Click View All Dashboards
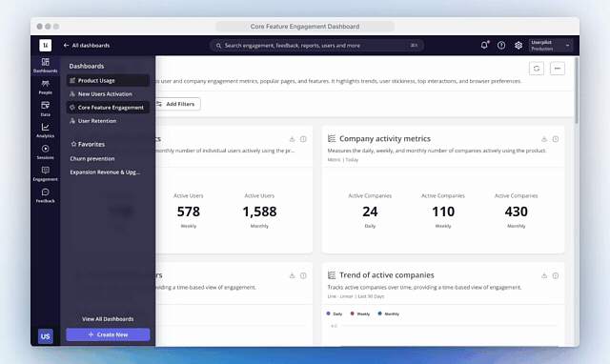 (108, 319)
